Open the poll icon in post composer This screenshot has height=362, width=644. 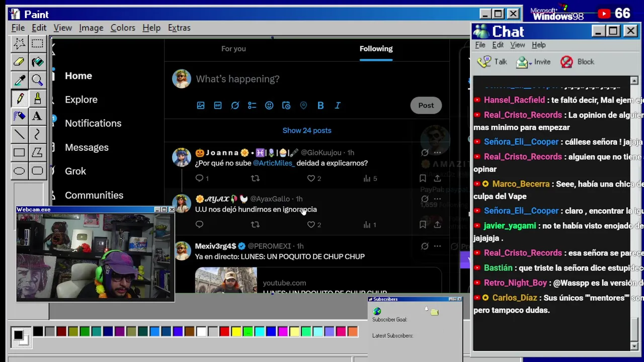point(252,105)
